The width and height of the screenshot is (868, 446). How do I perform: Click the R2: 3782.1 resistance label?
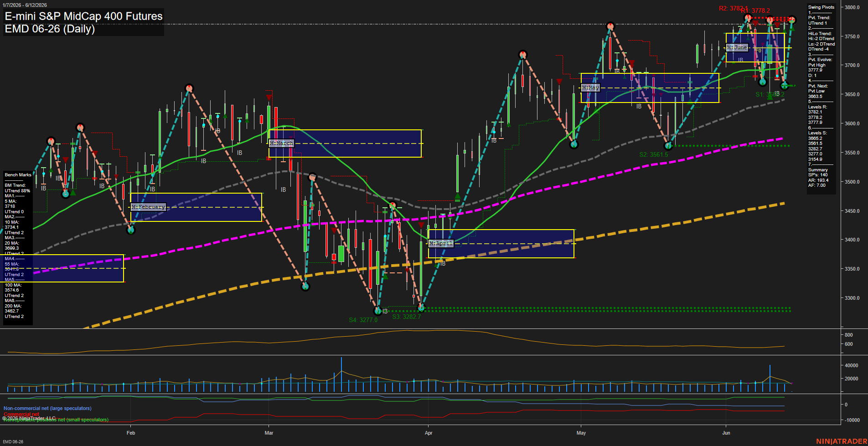733,9
